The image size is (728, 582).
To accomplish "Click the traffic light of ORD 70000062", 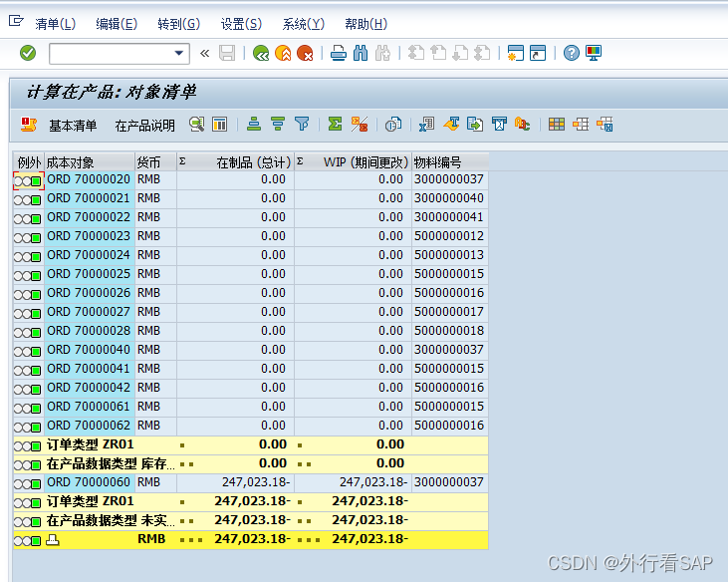I will [28, 428].
